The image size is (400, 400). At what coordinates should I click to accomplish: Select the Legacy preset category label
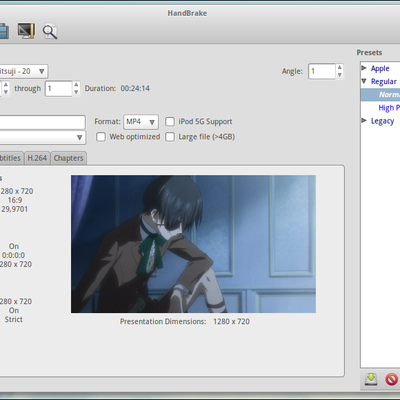click(382, 121)
